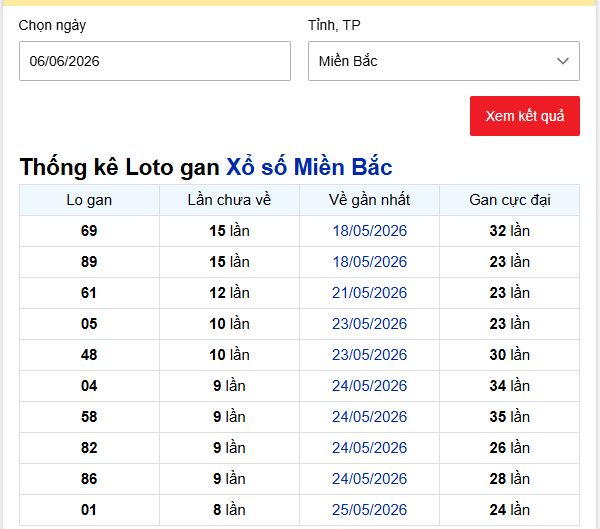Click the date field showing 06/06/2026
The width and height of the screenshot is (600, 529).
(155, 61)
